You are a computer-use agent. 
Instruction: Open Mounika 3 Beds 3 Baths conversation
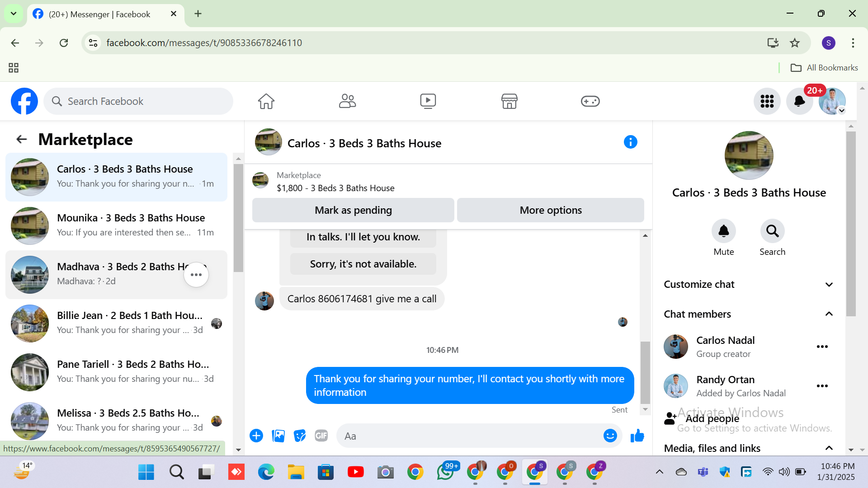pyautogui.click(x=116, y=226)
